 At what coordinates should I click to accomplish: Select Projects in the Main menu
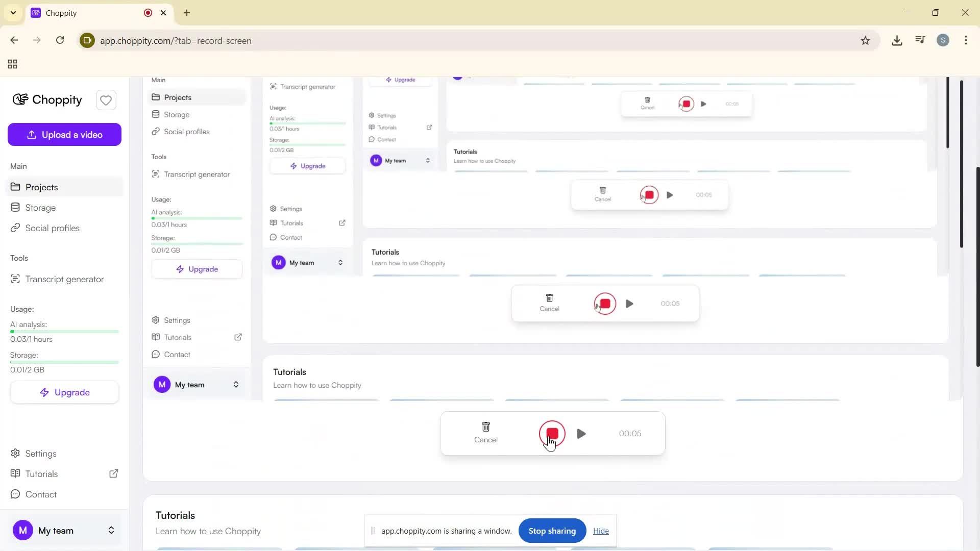(42, 187)
